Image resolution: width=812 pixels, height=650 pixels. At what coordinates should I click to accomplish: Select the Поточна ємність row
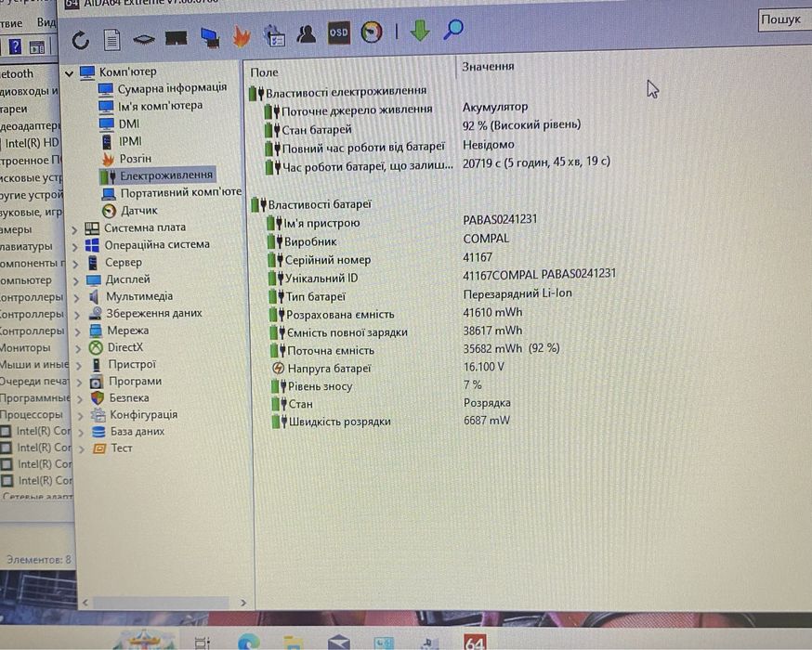tap(416, 350)
